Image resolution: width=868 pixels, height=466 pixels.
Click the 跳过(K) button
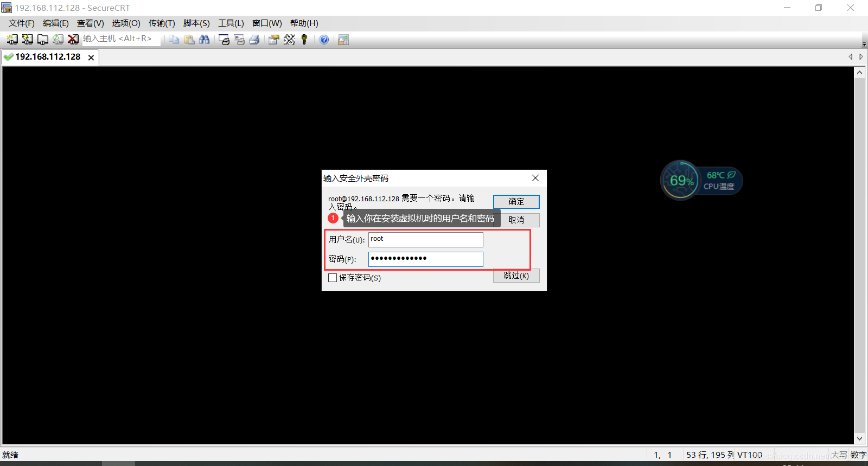pos(516,276)
